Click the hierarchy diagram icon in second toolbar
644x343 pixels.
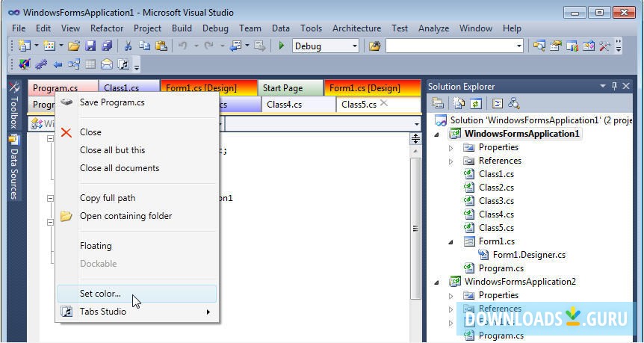click(74, 64)
